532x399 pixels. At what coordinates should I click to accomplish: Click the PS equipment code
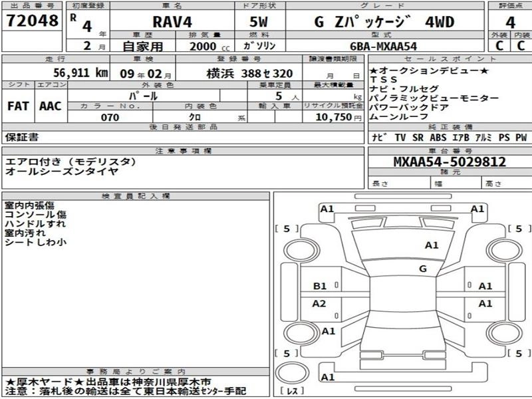504,138
